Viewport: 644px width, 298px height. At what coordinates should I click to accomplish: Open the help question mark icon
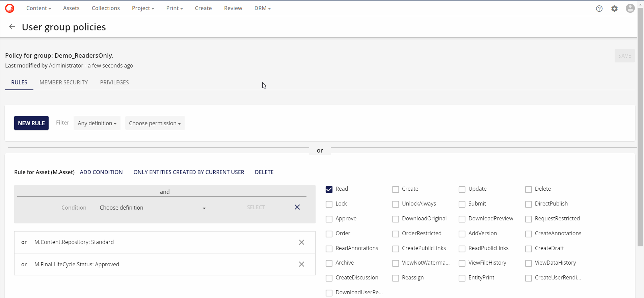click(599, 9)
